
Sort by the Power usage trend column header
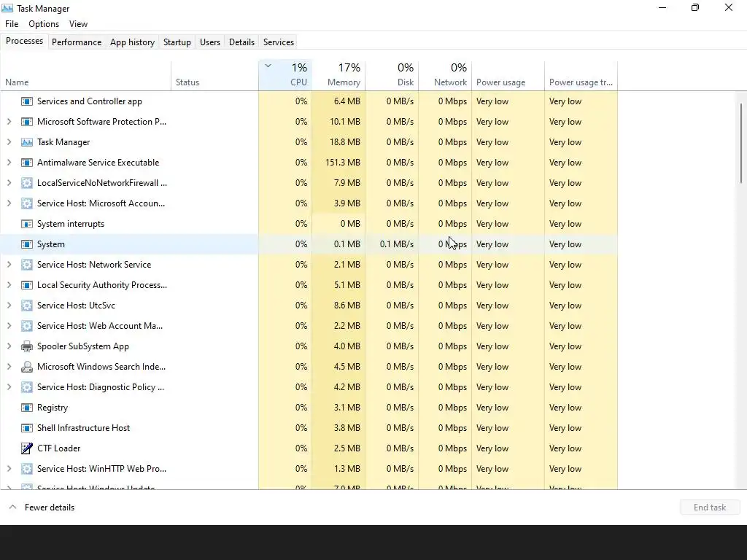pos(581,75)
